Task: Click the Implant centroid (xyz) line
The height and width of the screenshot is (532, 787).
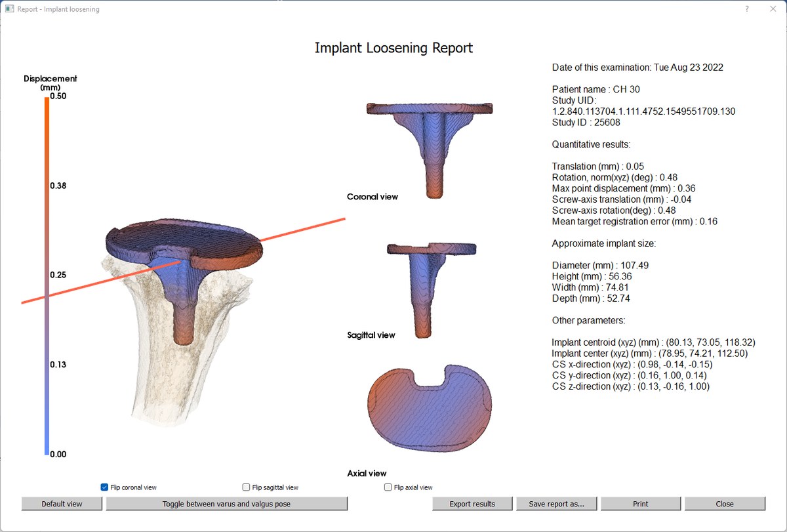Action: 654,342
